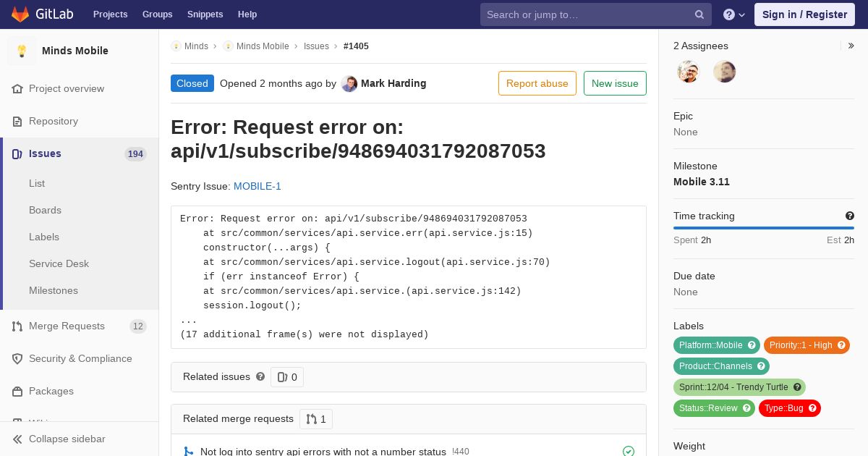Click the Related issues help icon

(x=260, y=376)
